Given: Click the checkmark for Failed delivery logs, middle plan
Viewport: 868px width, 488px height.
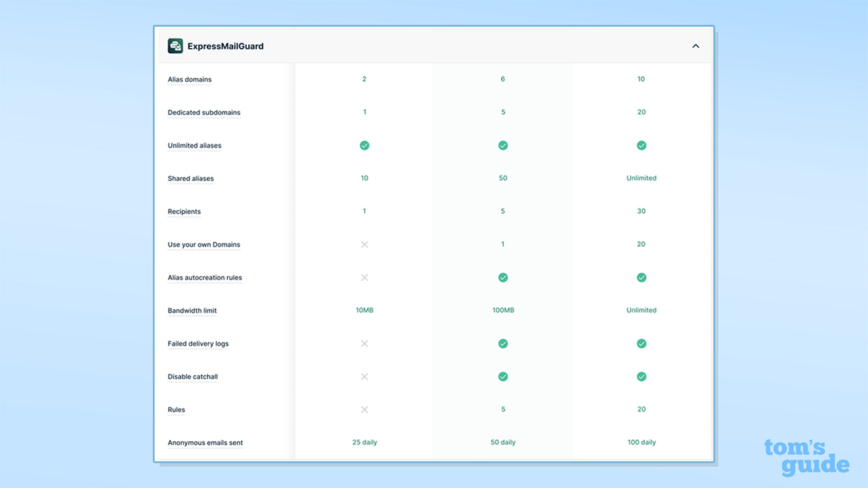Looking at the screenshot, I should coord(502,344).
